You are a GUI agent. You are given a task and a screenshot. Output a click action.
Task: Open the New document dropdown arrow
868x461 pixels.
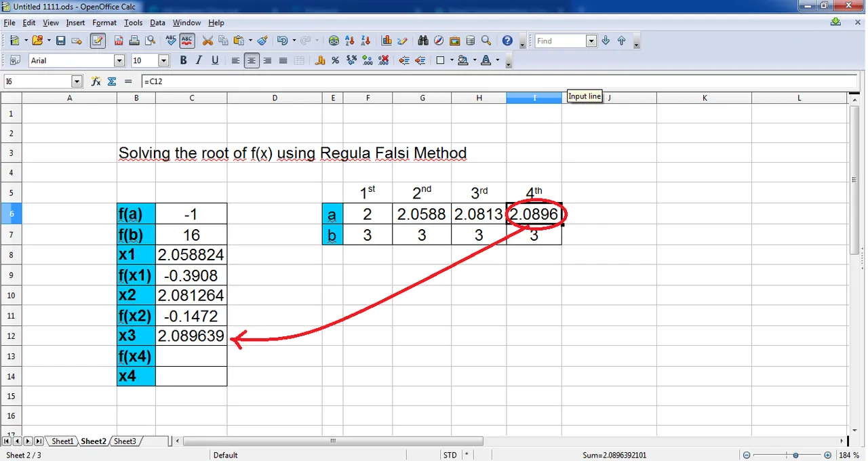pyautogui.click(x=26, y=41)
